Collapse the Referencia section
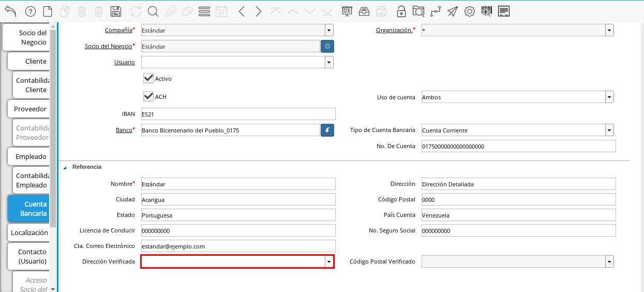This screenshot has height=292, width=644. (x=65, y=167)
